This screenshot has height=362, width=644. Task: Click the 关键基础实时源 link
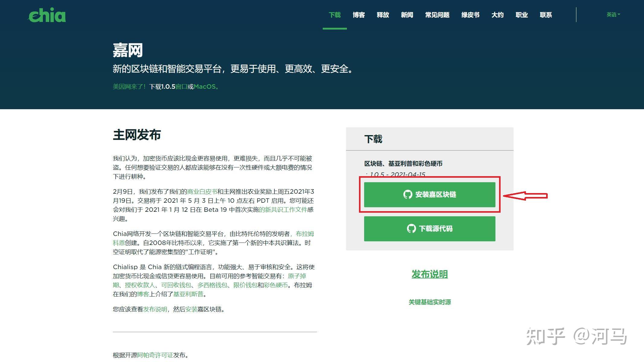(430, 302)
